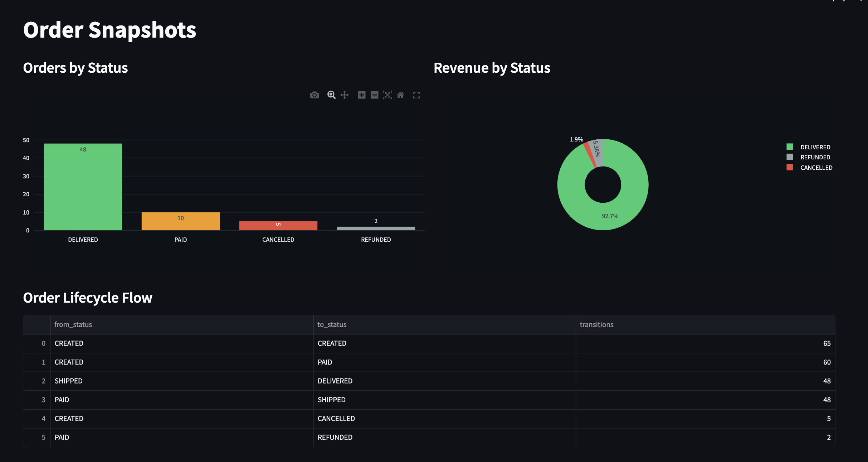Select the Zoom tool in chart toolbar
Viewport: 868px width, 462px height.
(x=331, y=95)
